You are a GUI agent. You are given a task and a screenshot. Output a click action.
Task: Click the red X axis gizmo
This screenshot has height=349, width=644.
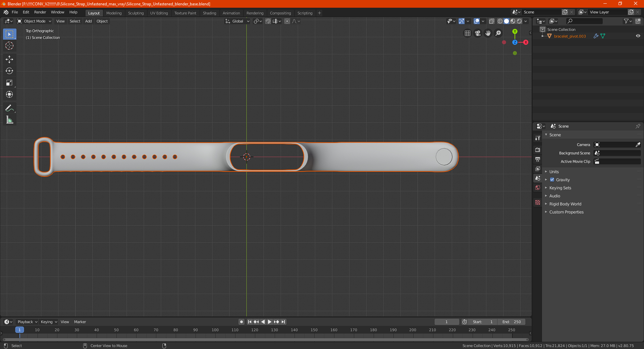point(526,42)
